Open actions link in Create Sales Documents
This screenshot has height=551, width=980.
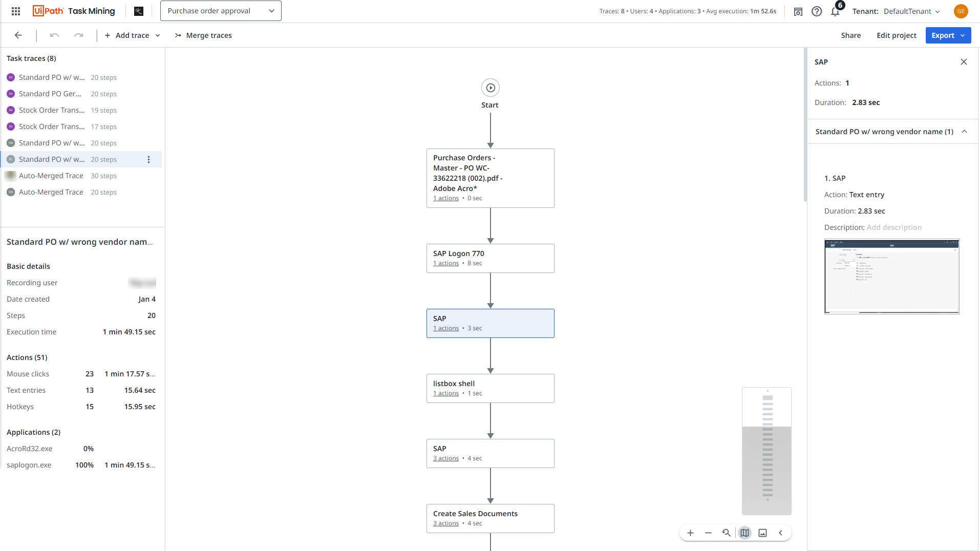446,523
